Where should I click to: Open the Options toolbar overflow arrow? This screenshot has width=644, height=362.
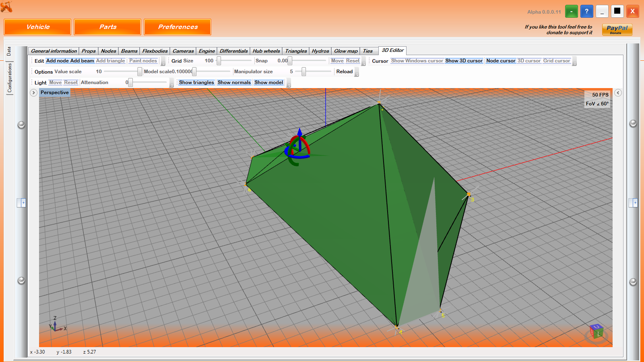(x=357, y=72)
